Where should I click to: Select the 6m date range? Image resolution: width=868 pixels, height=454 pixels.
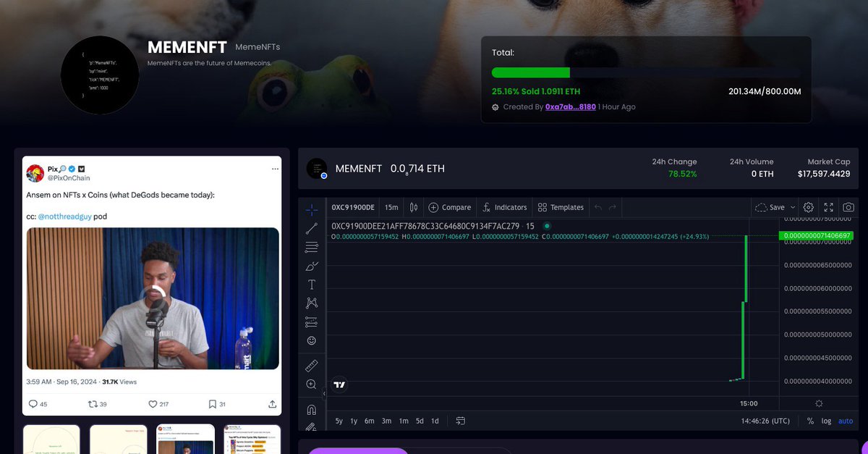tap(370, 421)
